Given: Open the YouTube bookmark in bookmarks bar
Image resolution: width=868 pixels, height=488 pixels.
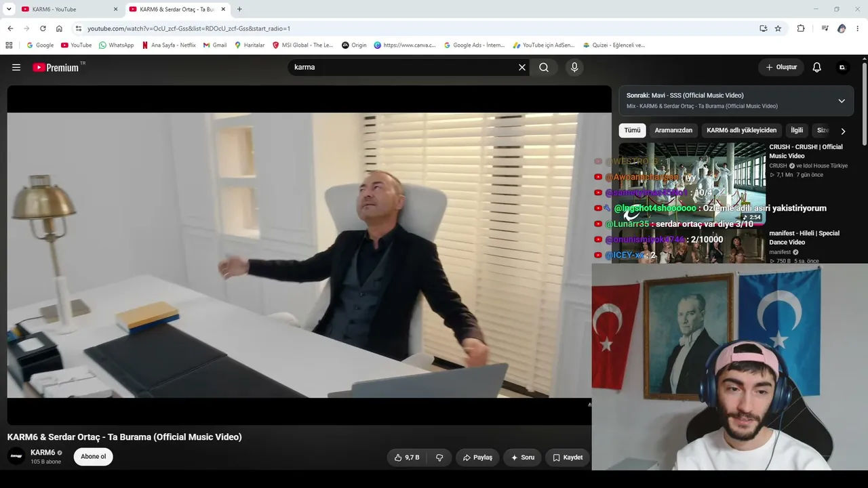Looking at the screenshot, I should pyautogui.click(x=76, y=45).
